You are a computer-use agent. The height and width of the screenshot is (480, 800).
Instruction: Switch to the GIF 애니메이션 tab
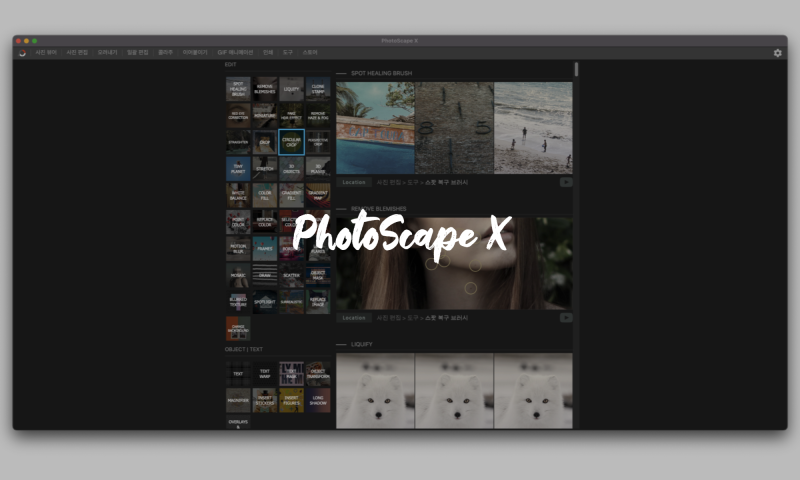pyautogui.click(x=235, y=53)
